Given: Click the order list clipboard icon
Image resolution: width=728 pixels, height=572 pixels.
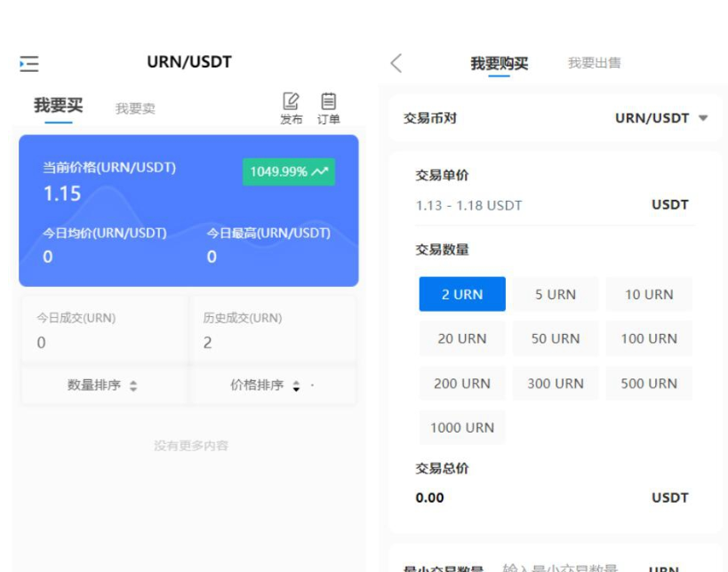Looking at the screenshot, I should coord(327,99).
